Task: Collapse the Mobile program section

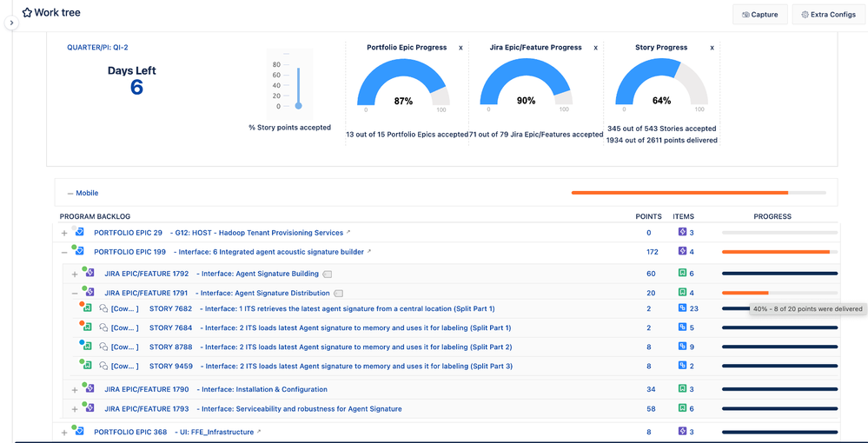Action: (70, 193)
